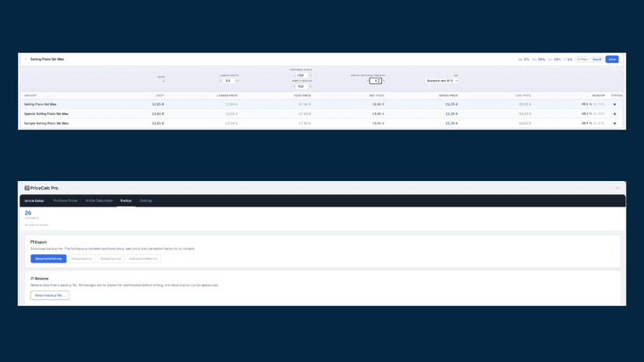Click the Export section disk icon
This screenshot has height=362, width=644.
[x=33, y=242]
